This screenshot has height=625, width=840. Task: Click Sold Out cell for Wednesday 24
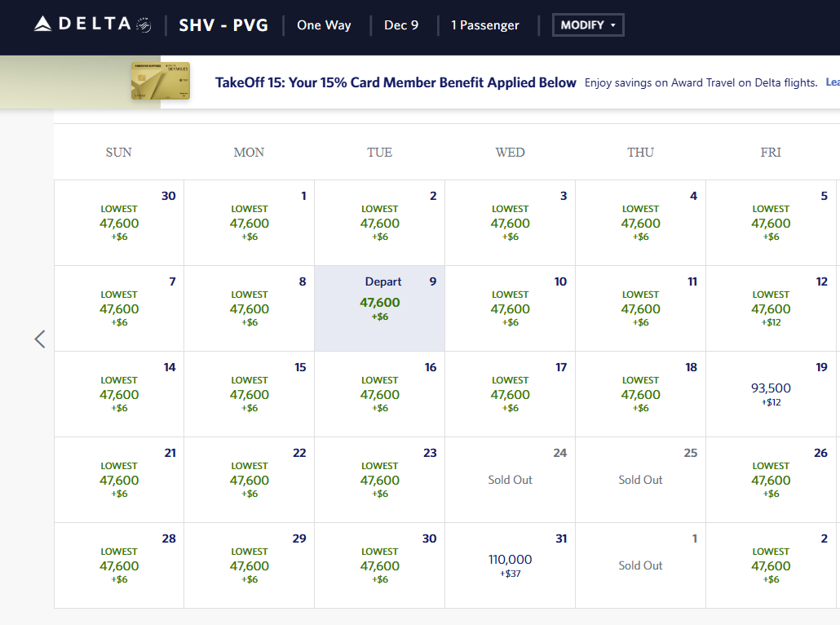510,480
